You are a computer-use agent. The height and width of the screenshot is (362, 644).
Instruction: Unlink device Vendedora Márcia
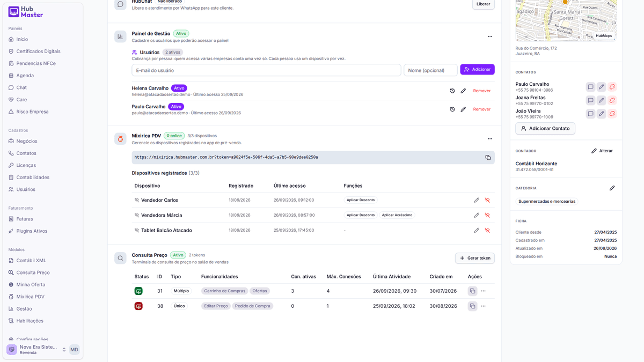(487, 215)
